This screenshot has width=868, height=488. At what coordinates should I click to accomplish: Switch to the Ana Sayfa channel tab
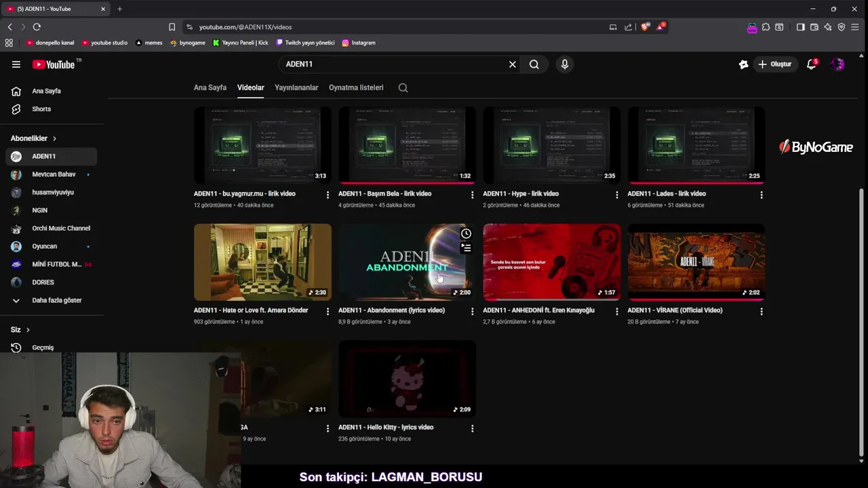(210, 87)
